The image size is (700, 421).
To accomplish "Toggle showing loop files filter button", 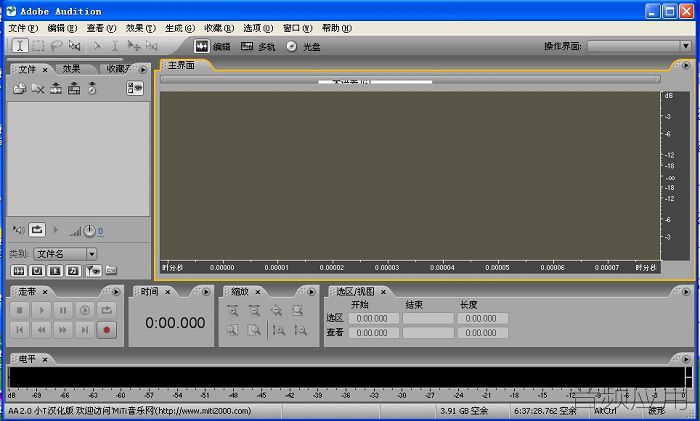I will coord(37,271).
